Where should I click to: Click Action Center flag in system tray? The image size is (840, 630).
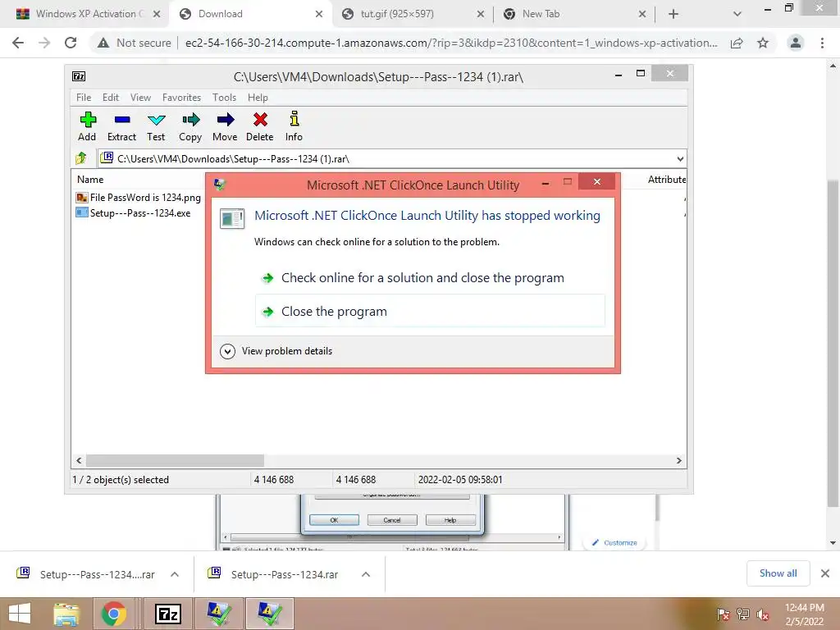[x=723, y=614]
